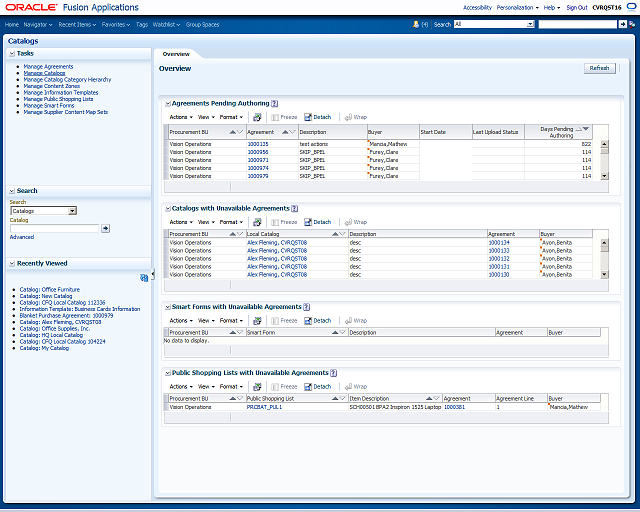Collapse Public Shopping Lists with Unavailable Agreements section
Viewport: 640px width, 512px height.
[x=168, y=373]
